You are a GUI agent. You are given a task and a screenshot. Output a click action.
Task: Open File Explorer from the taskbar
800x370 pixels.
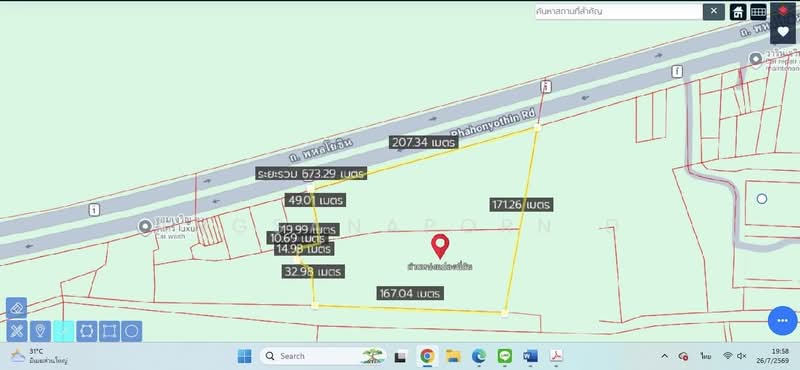453,356
